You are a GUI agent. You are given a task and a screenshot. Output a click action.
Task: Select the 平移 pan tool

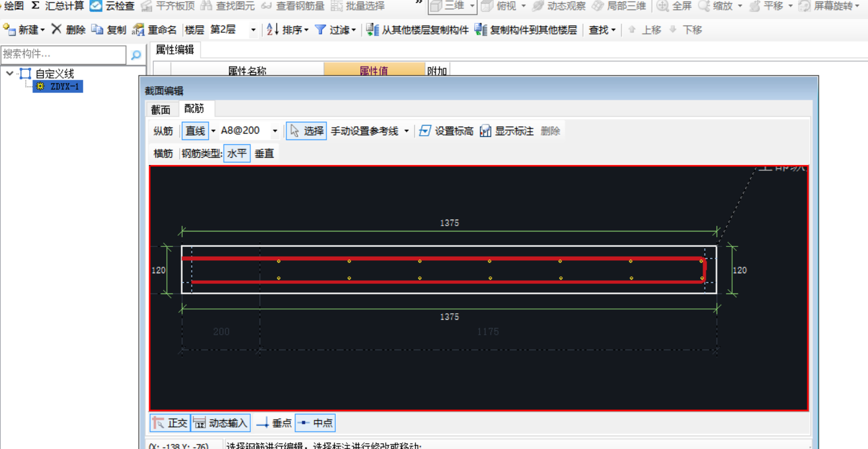766,6
